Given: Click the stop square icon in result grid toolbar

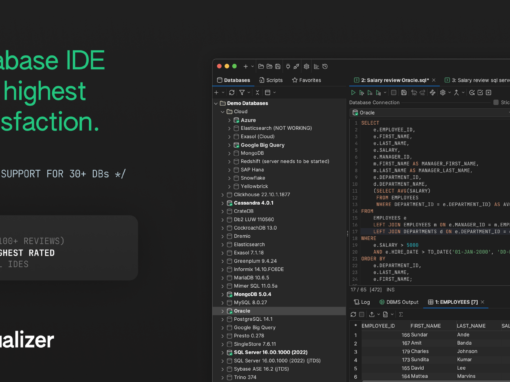Looking at the screenshot, I should [x=362, y=314].
